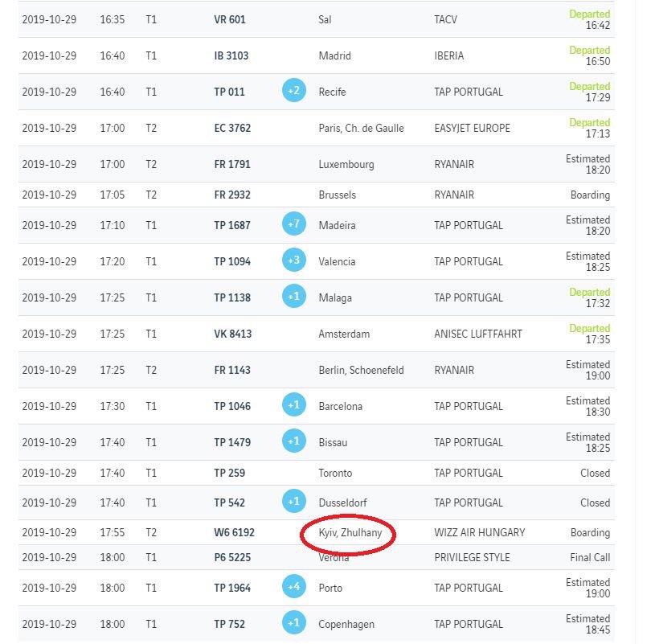Open the +3 badge for Valencia flight
Image resolution: width=655 pixels, height=644 pixels.
[x=294, y=260]
